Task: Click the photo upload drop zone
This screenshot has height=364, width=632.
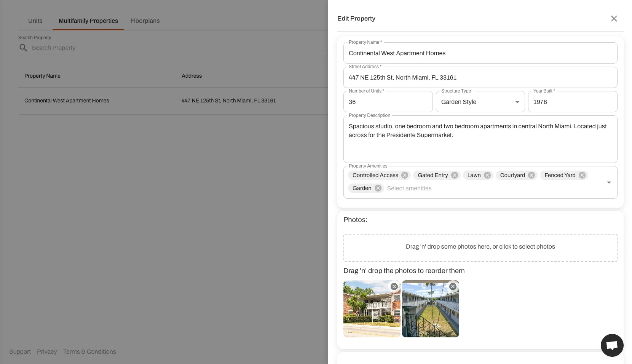Action: 480,247
